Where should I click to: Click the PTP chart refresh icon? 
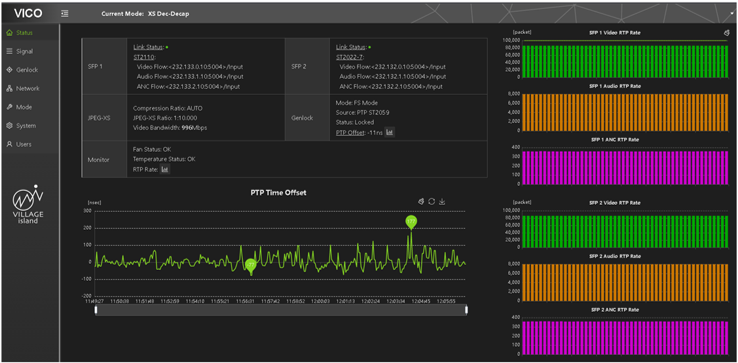pyautogui.click(x=432, y=202)
